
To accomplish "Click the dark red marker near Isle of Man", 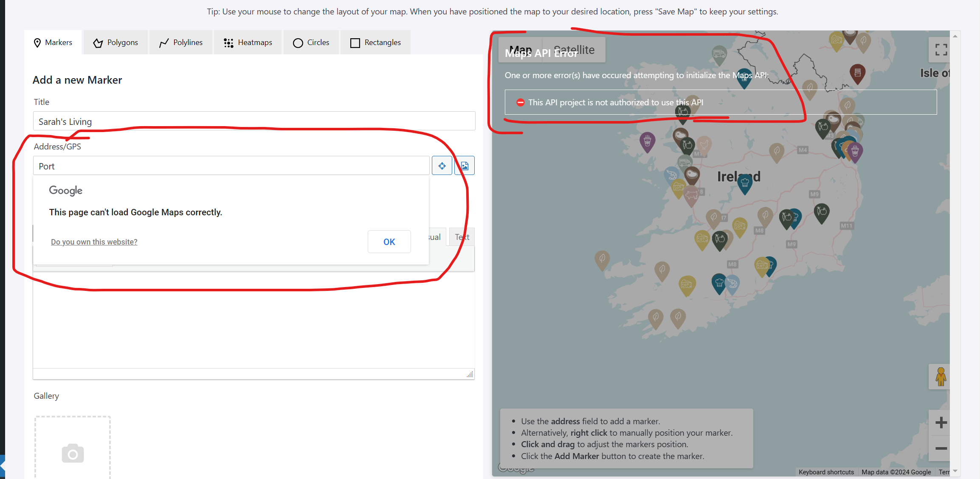I will point(857,73).
